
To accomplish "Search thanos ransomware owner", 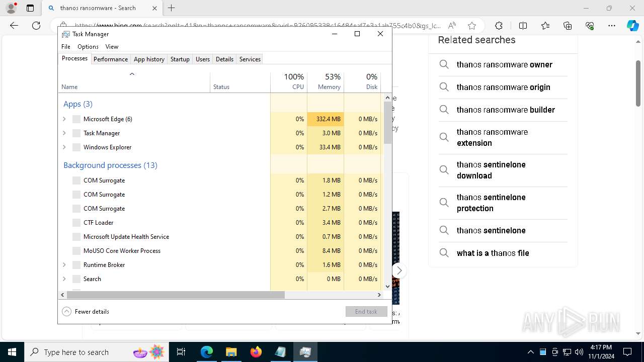I will tap(503, 64).
